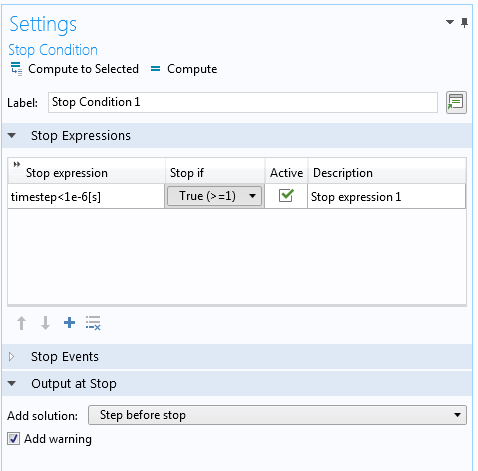This screenshot has width=478, height=471.
Task: Click the Compute to Selected text button
Action: click(x=83, y=69)
